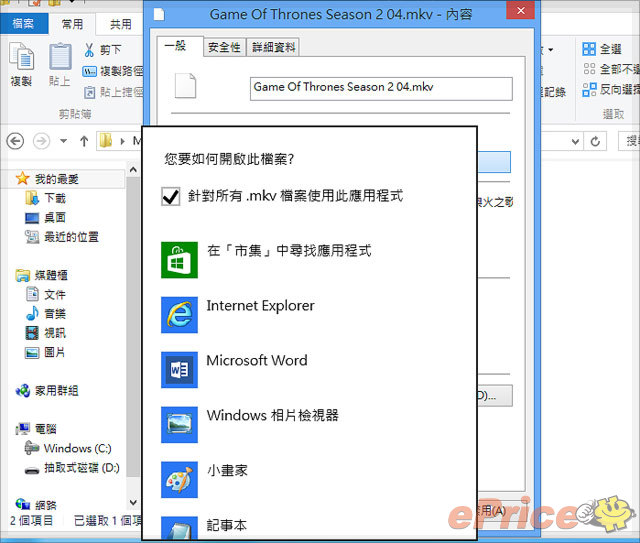Select the Microsoft Word icon
640x543 pixels.
tap(179, 370)
